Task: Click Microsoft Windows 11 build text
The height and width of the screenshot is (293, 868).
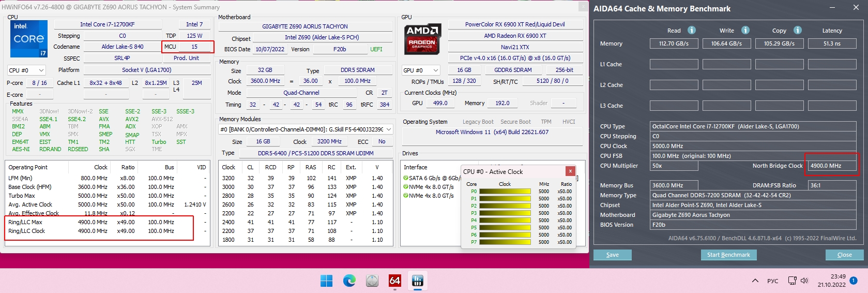Action: click(492, 132)
